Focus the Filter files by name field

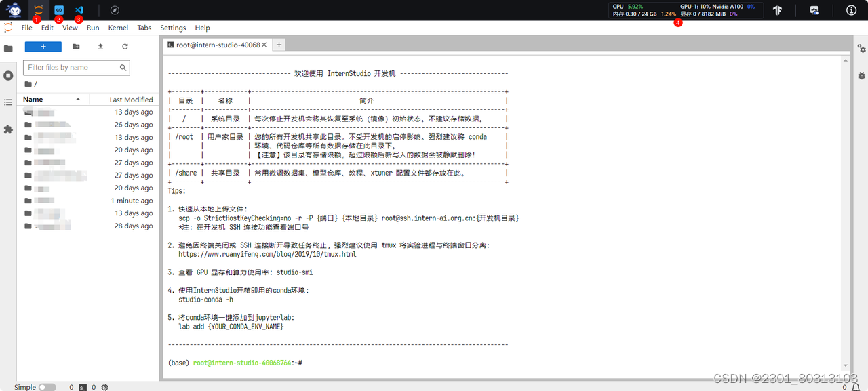(76, 68)
